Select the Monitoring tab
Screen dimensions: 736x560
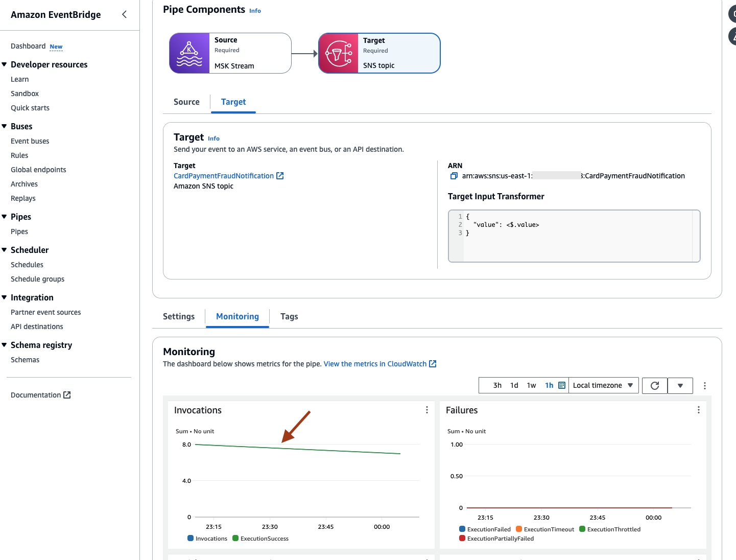(x=238, y=316)
